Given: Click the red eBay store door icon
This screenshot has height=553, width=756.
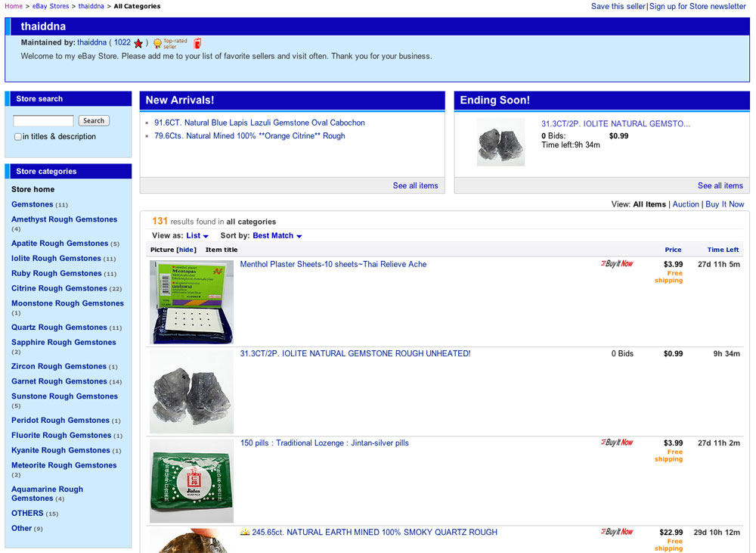Looking at the screenshot, I should click(197, 43).
